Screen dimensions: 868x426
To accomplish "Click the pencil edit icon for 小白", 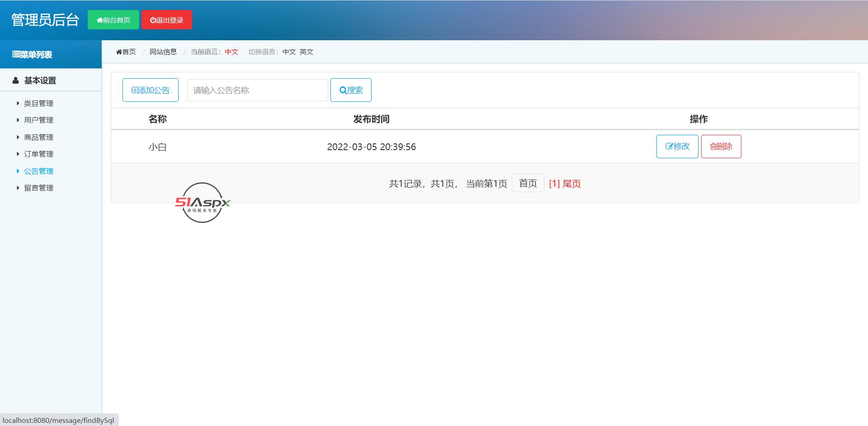I will (x=670, y=147).
